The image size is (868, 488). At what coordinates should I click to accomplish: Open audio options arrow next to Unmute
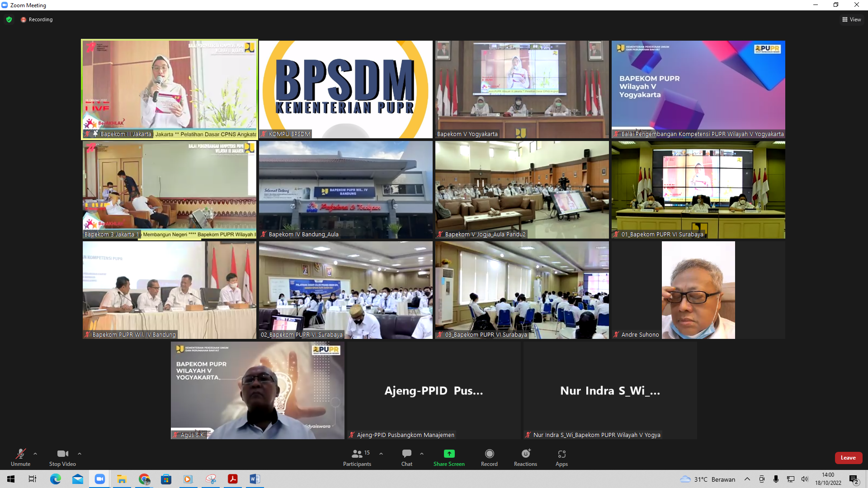point(35,454)
